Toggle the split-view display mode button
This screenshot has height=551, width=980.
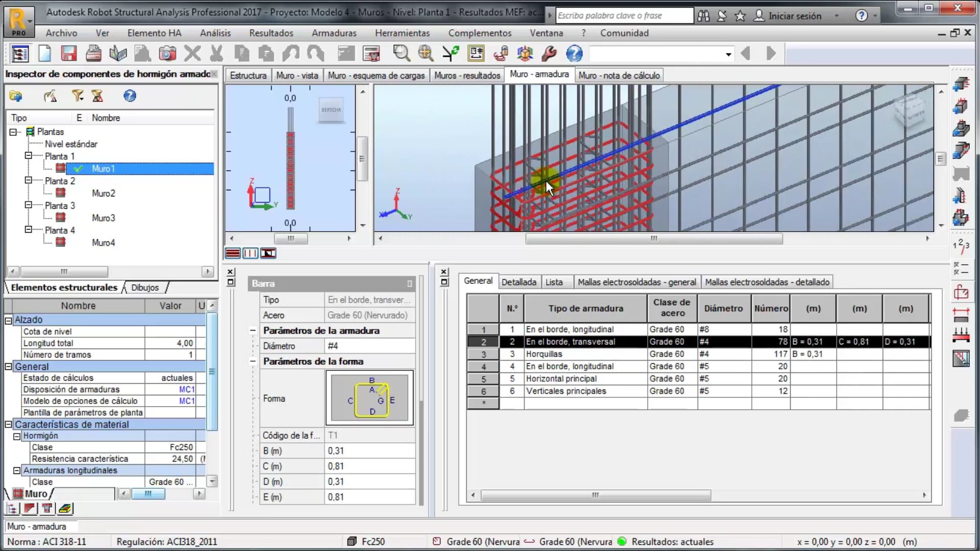click(250, 253)
